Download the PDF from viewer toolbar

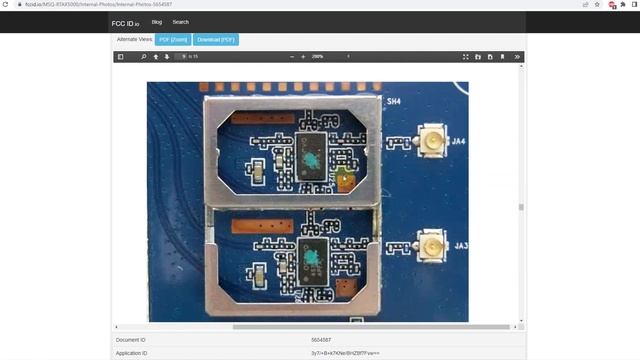point(490,57)
